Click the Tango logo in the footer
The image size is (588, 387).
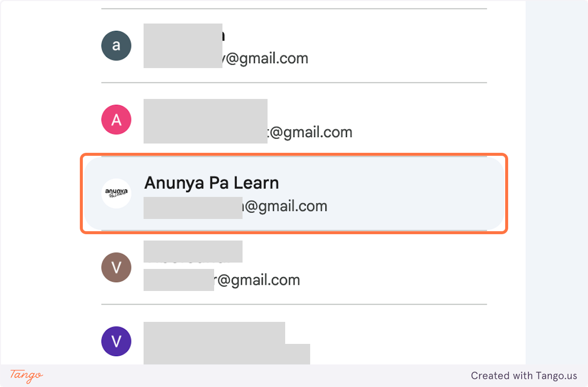coord(25,376)
